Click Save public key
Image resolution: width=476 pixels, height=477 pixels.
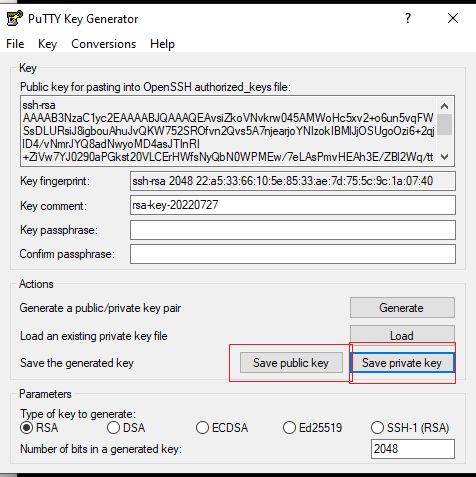coord(291,363)
